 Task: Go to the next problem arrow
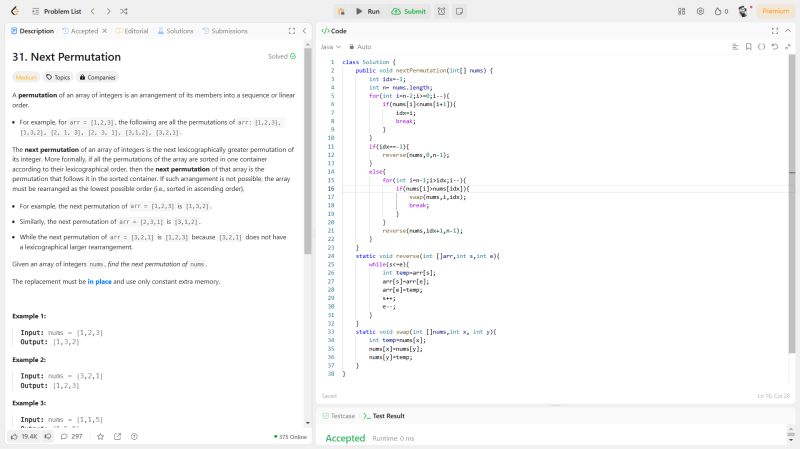pos(108,11)
